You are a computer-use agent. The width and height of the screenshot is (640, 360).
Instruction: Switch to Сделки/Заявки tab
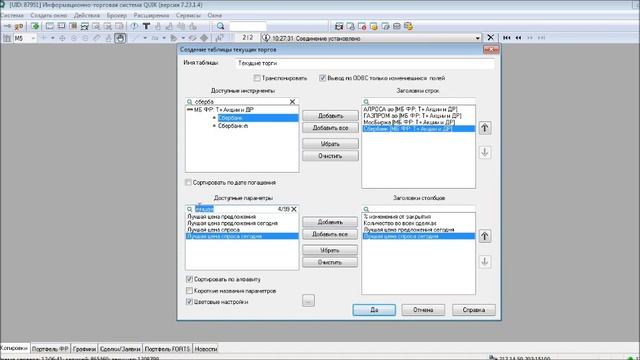tap(120, 349)
